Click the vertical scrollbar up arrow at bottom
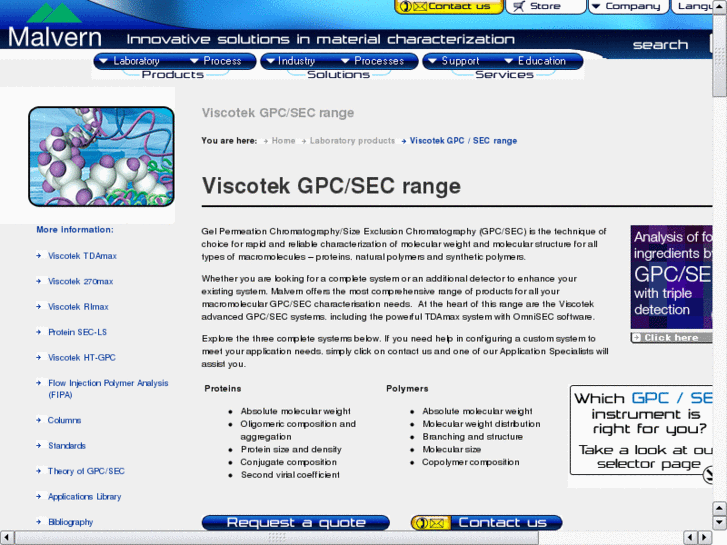Screen dimensions: 727x545 click(719, 508)
